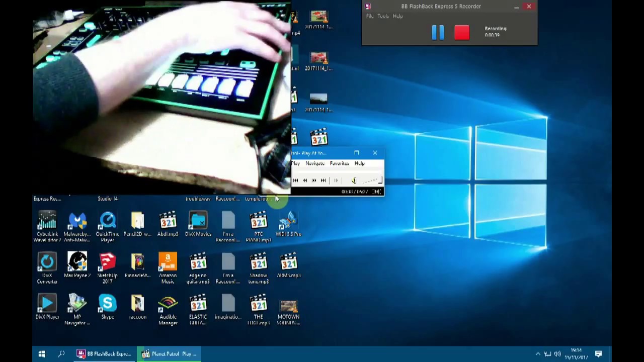Skip to next track in media player
Screen dimensions: 644x362
pos(324,180)
